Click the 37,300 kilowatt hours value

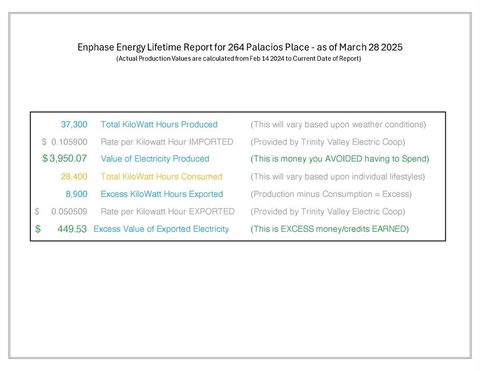tap(74, 124)
